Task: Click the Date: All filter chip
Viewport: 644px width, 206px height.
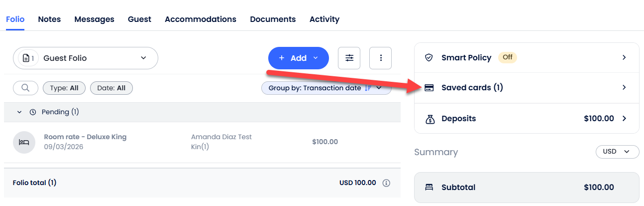Action: (x=111, y=88)
